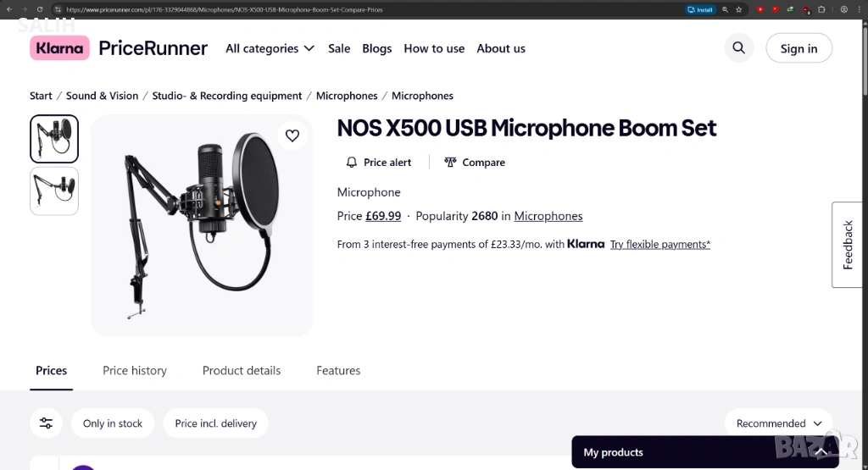Open the Feedback side tab
Screen dimensions: 868x470
(x=849, y=245)
